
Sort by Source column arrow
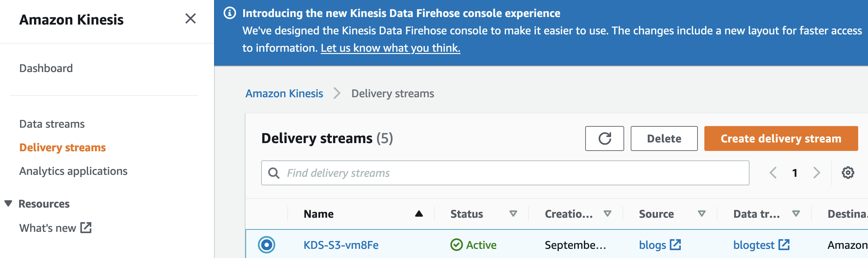pos(701,213)
